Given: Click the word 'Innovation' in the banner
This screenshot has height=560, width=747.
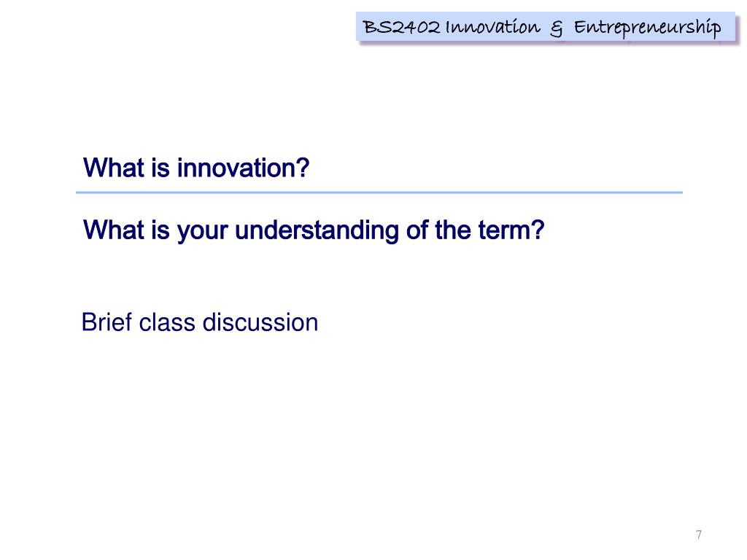Looking at the screenshot, I should tap(492, 27).
